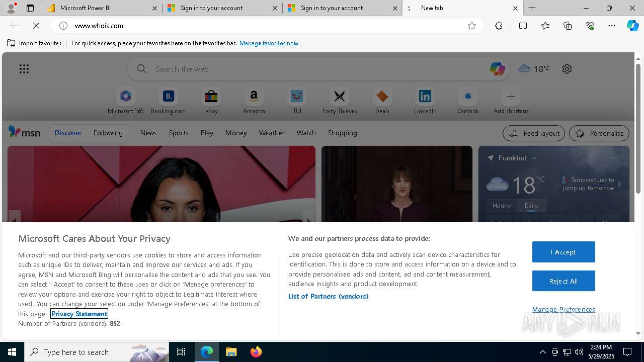Open List of Partners (vendors) link
Viewport: 644px width, 362px height.
pos(329,296)
